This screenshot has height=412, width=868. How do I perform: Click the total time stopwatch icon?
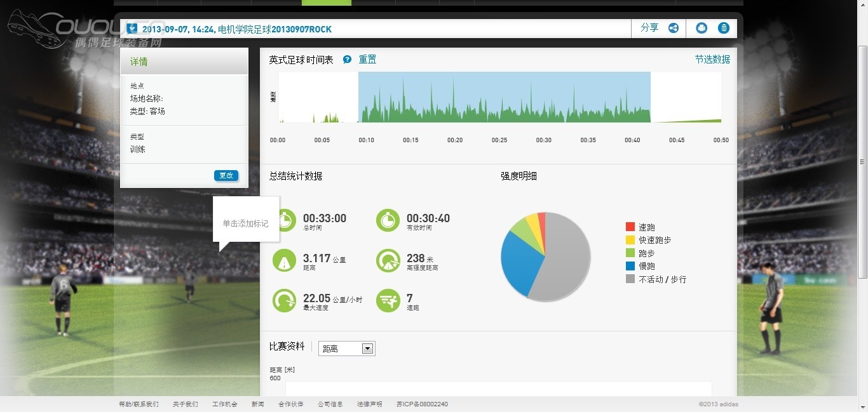click(x=285, y=220)
